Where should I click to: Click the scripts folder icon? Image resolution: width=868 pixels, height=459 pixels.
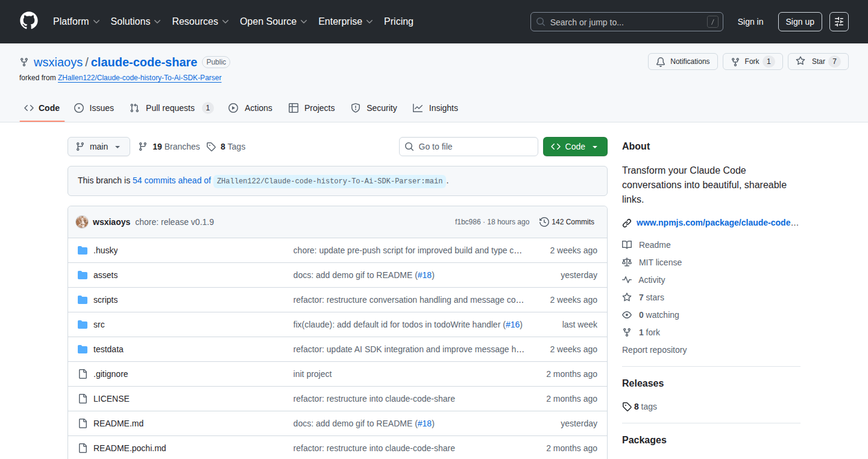(x=83, y=300)
